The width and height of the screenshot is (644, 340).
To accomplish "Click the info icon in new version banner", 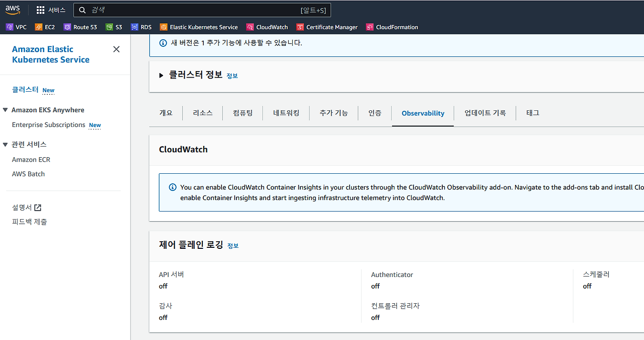I will (x=163, y=43).
